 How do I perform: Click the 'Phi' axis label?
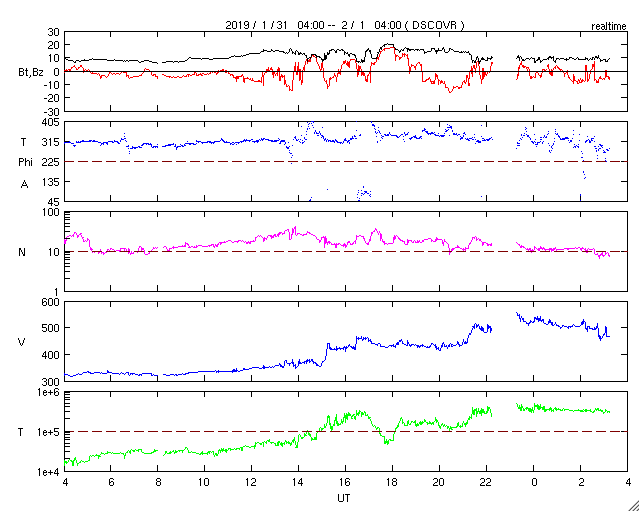(x=25, y=163)
